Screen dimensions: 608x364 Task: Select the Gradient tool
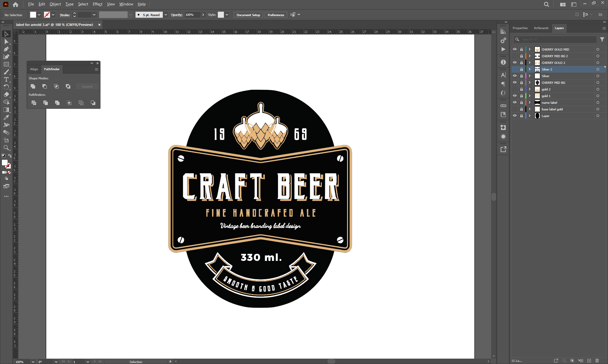pyautogui.click(x=6, y=110)
